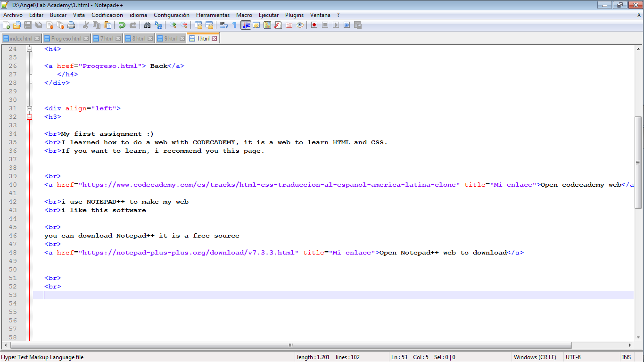Viewport: 644px width, 362px height.
Task: Collapse the div block at line 31
Action: [x=29, y=108]
